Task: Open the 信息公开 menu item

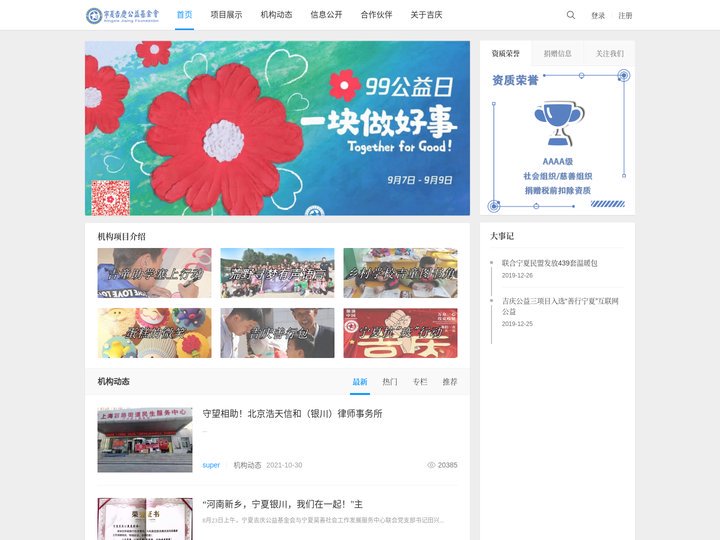Action: [x=326, y=15]
